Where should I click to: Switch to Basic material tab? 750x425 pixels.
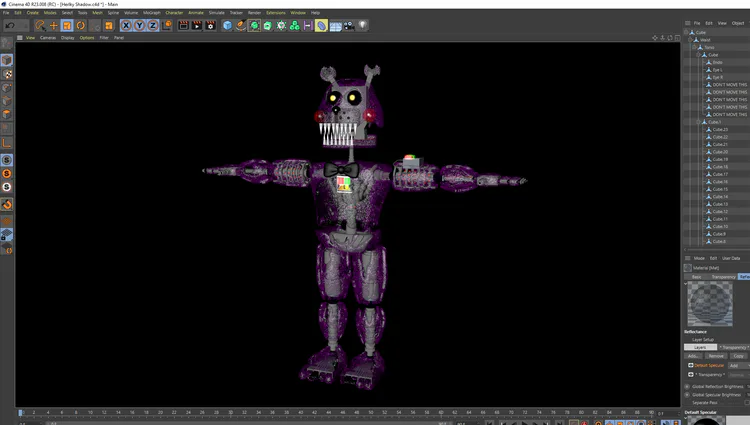[696, 277]
